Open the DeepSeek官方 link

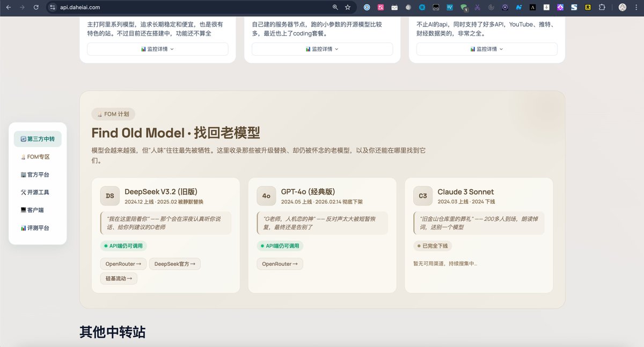174,264
